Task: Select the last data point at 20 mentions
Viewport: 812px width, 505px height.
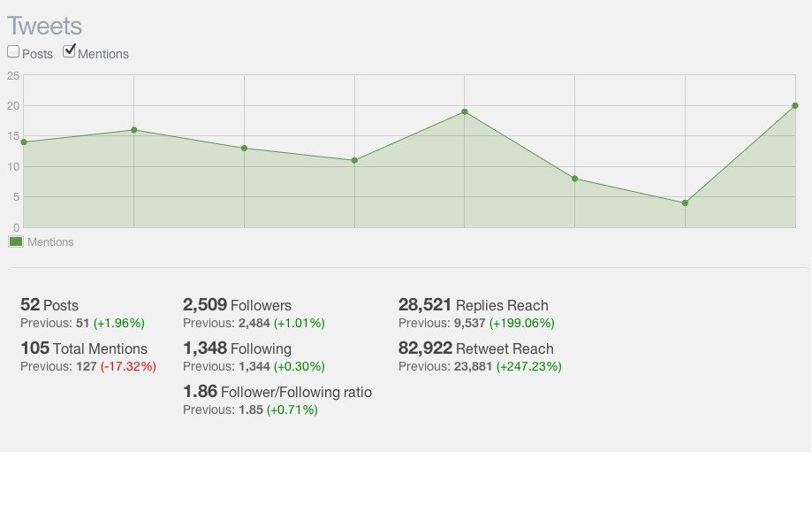Action: pos(795,106)
